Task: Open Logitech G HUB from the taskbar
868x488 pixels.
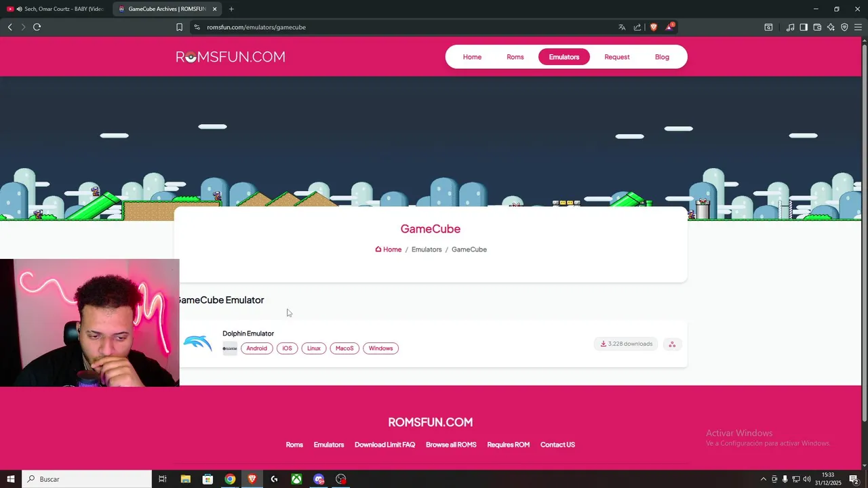Action: 274,479
